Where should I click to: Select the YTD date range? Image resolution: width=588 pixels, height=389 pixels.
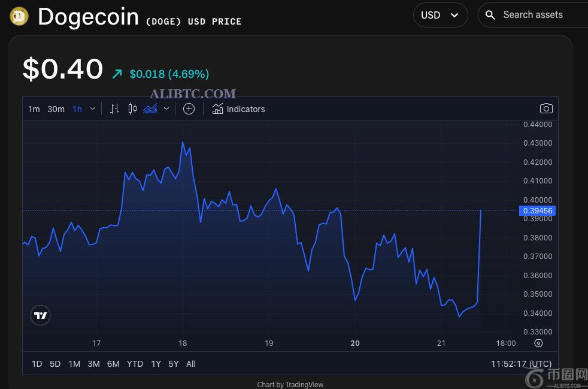coord(135,364)
